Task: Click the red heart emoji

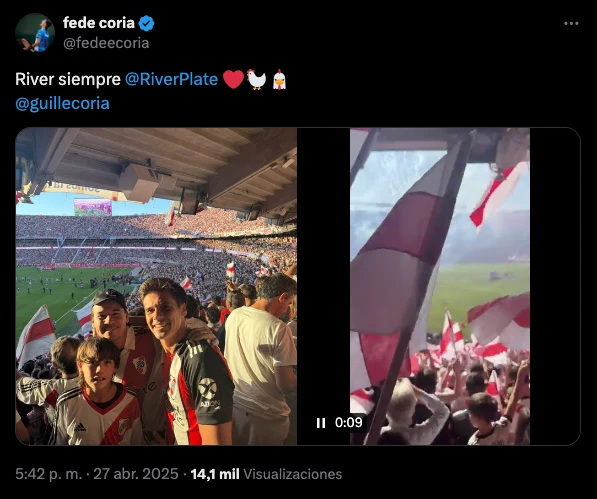Action: (x=233, y=80)
